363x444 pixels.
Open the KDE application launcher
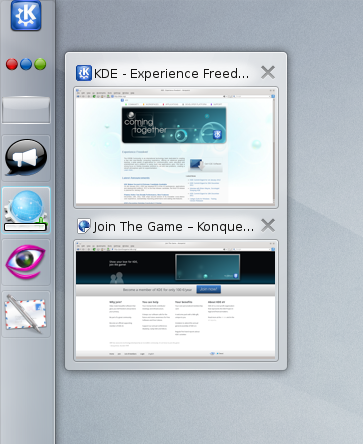tap(26, 15)
